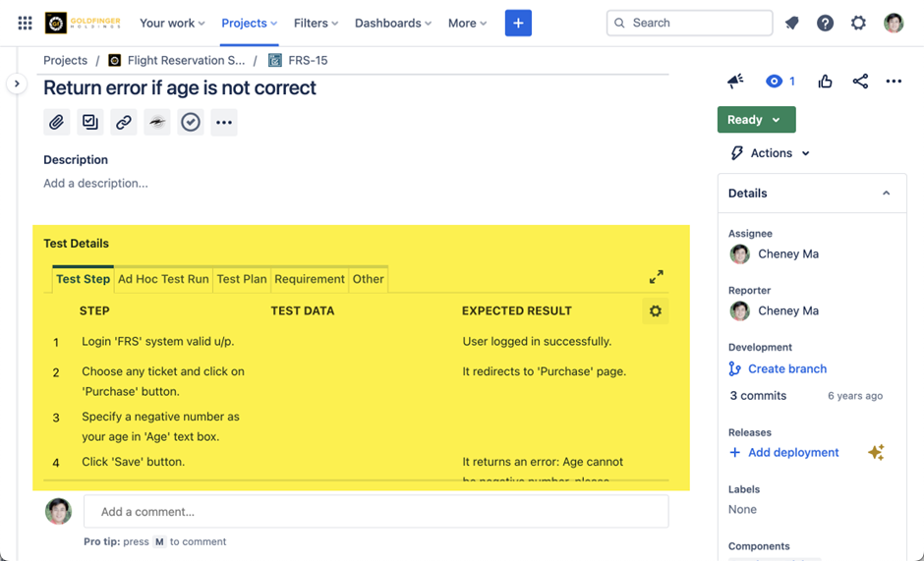Expand Test Details to full screen
The width and height of the screenshot is (924, 561).
click(x=656, y=277)
